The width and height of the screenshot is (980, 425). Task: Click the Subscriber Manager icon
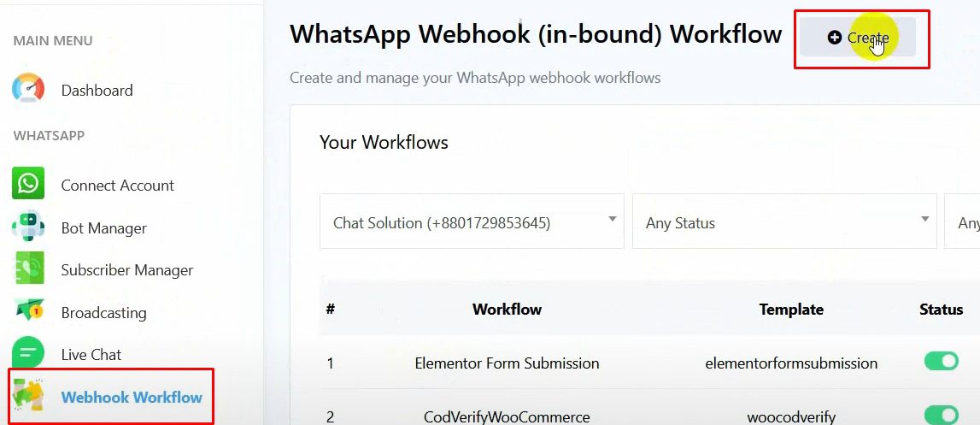point(28,270)
